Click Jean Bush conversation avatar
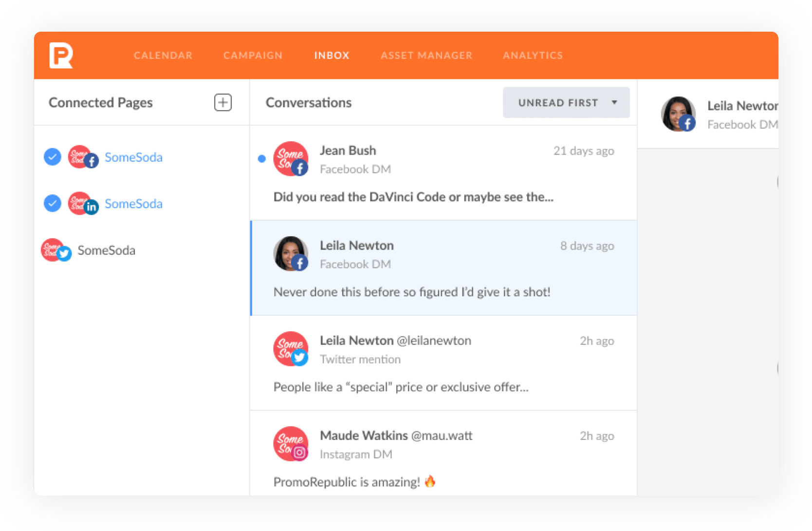 291,159
